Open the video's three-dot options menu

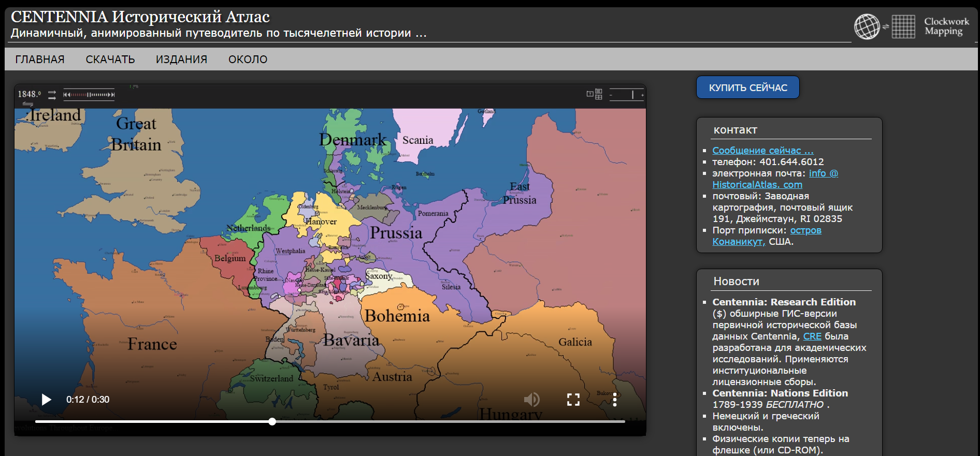pos(615,400)
